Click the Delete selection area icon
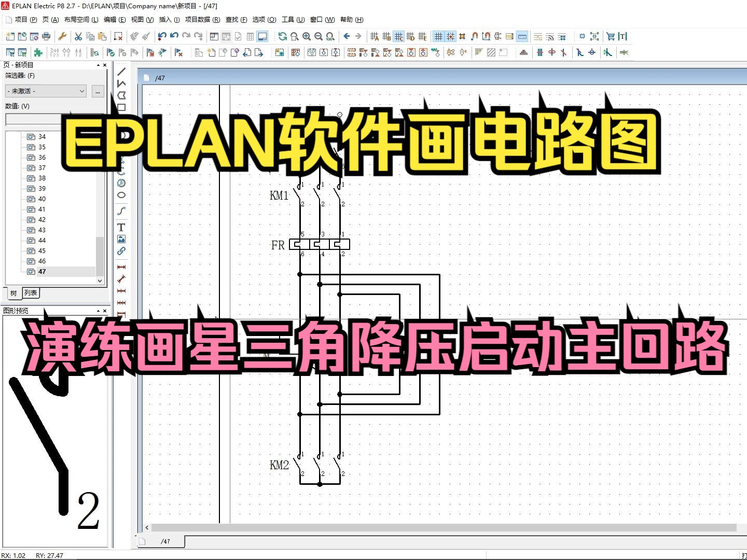This screenshot has width=747, height=560. [x=118, y=36]
